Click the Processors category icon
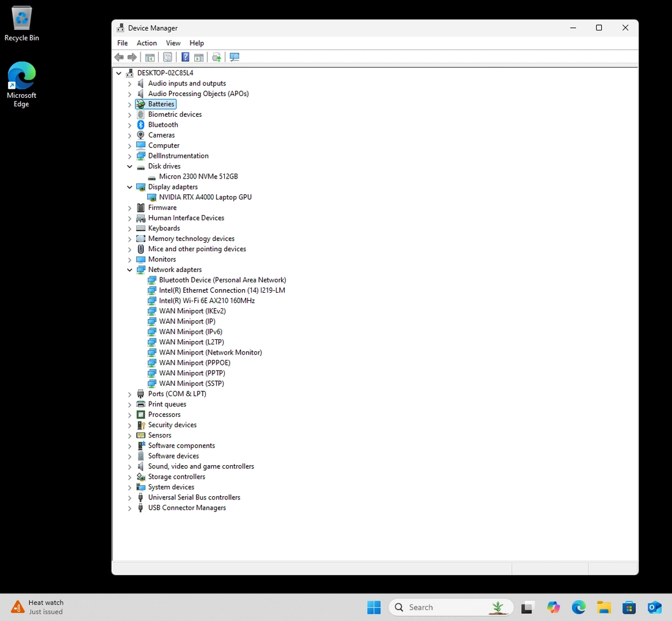Viewport: 672px width, 621px height. point(141,414)
